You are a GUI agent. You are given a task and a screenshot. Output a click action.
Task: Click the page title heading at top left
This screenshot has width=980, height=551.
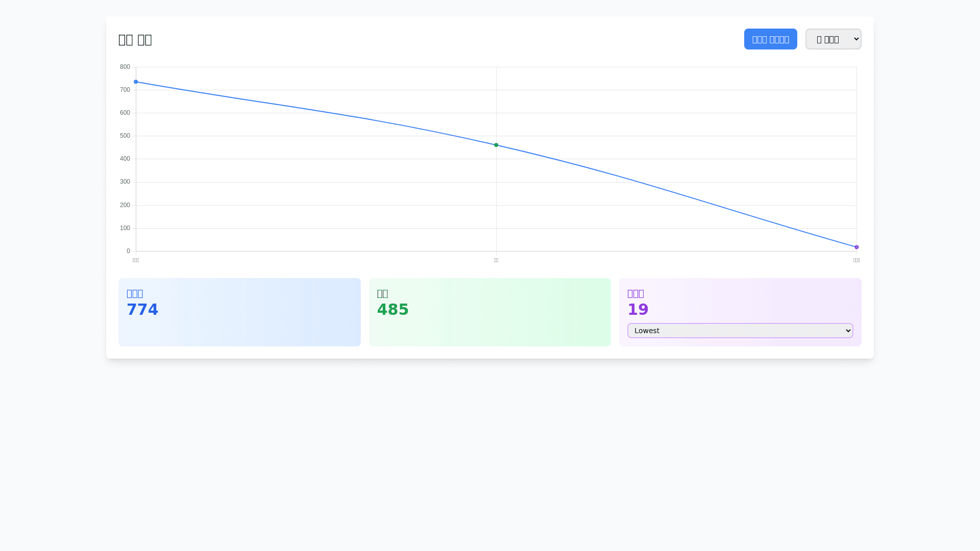point(135,40)
